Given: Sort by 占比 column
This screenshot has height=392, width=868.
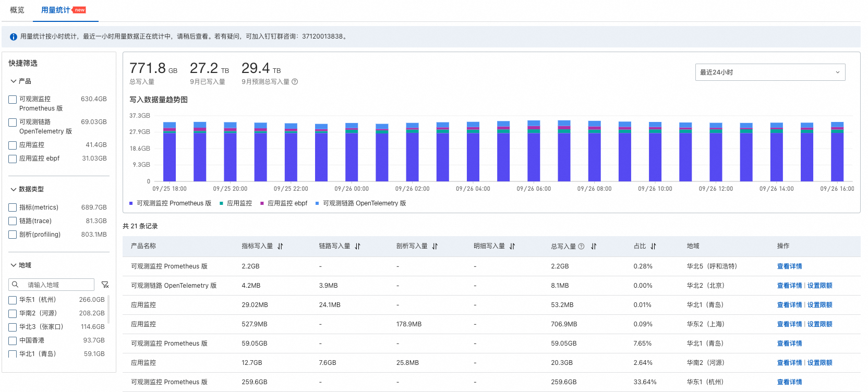Looking at the screenshot, I should click(x=653, y=246).
